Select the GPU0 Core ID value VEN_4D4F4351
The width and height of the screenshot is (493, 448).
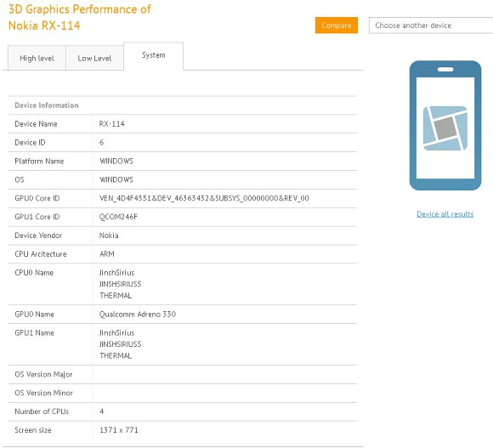pos(204,198)
